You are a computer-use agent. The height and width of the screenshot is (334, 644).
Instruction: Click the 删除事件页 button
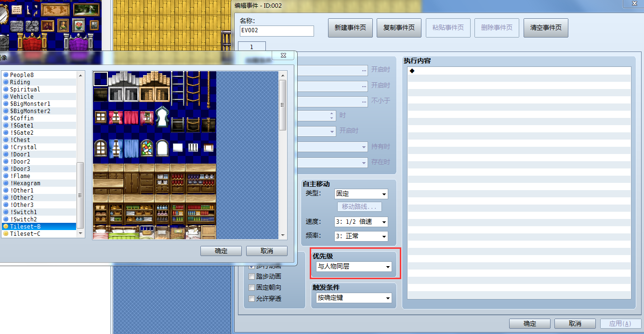[497, 28]
